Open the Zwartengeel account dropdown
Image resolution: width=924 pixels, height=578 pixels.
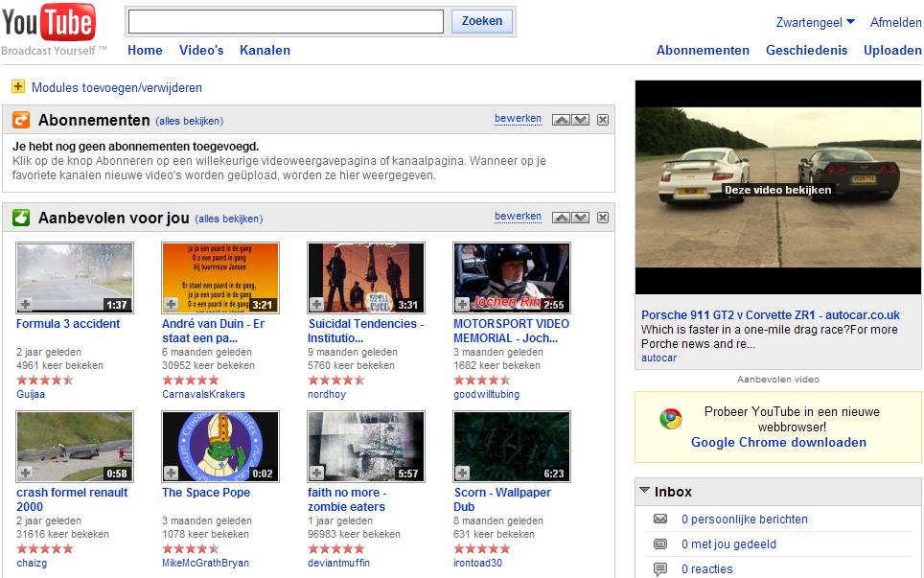coord(816,22)
